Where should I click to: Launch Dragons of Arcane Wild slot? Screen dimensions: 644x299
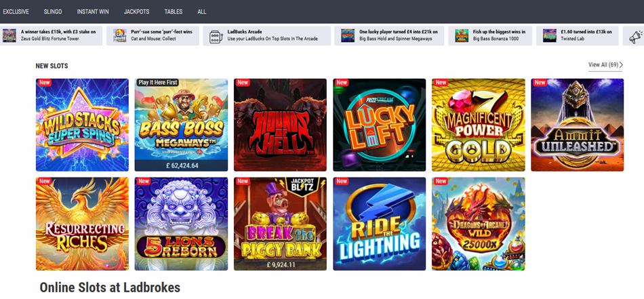479,224
